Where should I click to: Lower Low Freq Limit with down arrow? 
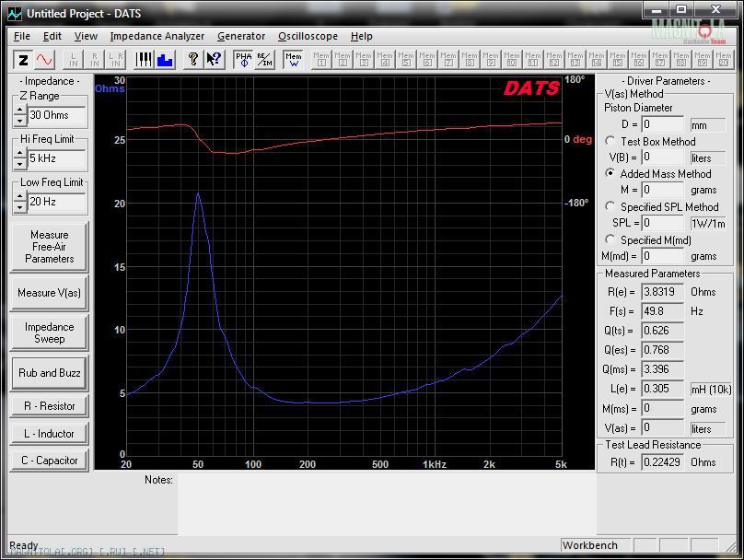(20, 207)
